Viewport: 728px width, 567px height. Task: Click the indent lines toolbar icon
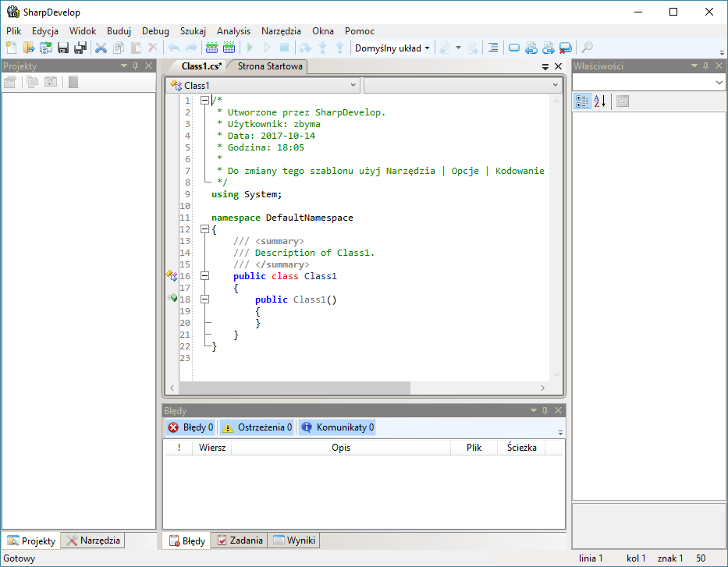(x=493, y=48)
